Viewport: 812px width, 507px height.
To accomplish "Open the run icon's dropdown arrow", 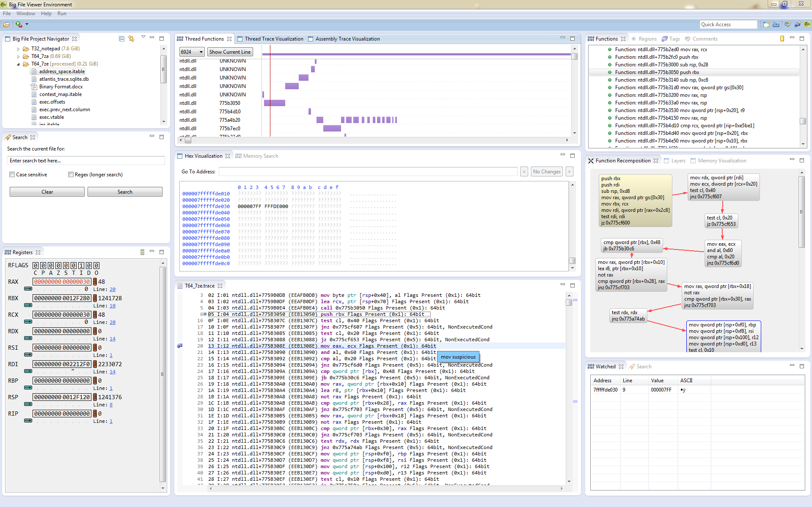I will click(27, 25).
